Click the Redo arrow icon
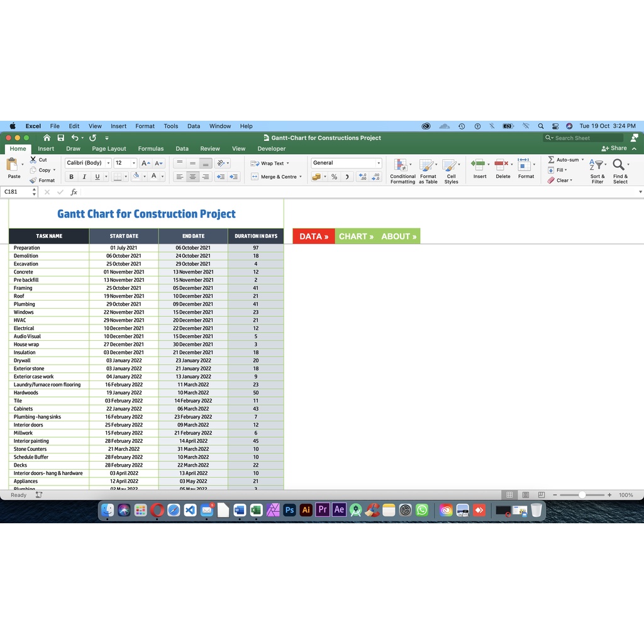Image resolution: width=644 pixels, height=644 pixels. pos(93,138)
